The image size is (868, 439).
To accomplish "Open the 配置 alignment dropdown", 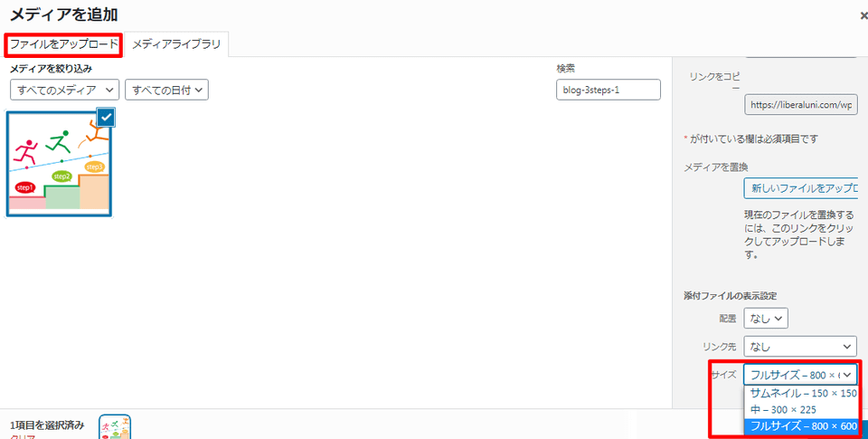I will [766, 318].
